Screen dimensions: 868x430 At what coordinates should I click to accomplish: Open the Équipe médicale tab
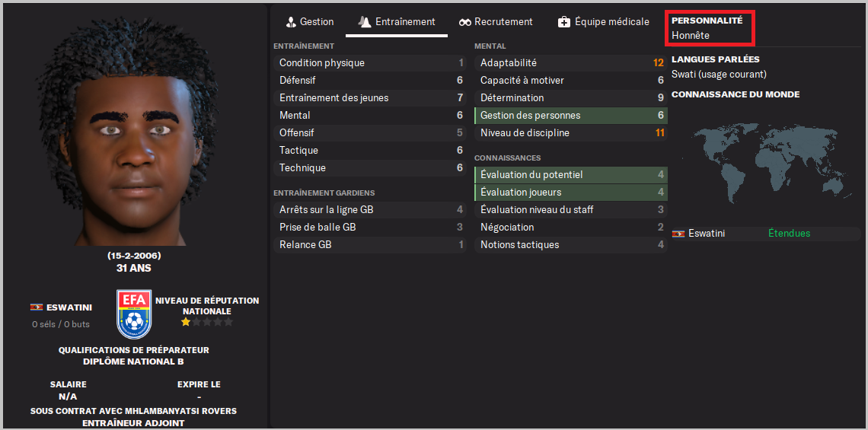611,22
